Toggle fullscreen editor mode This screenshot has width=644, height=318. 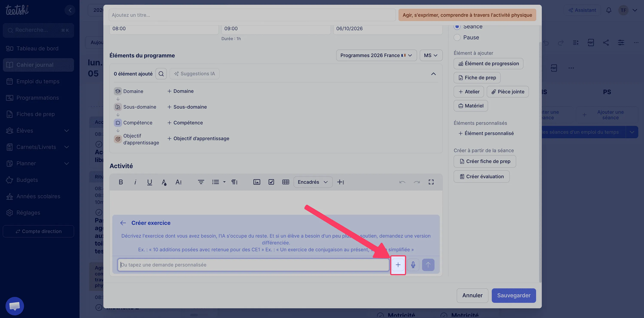431,182
